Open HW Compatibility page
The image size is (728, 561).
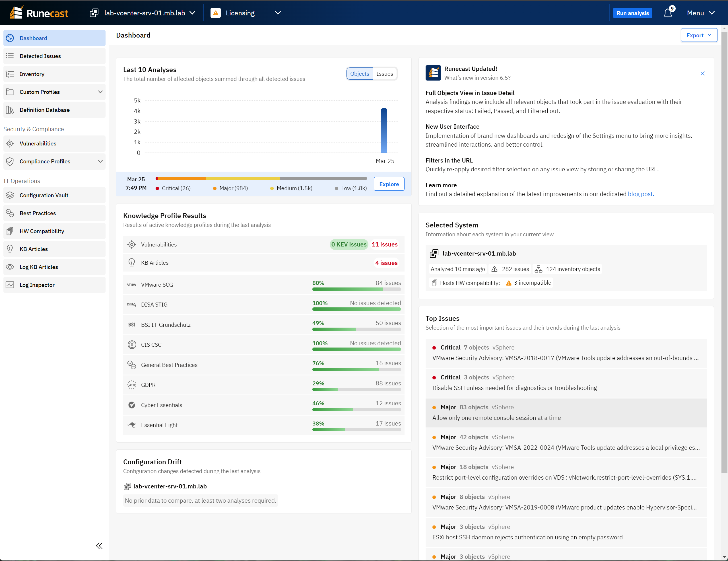pos(54,231)
